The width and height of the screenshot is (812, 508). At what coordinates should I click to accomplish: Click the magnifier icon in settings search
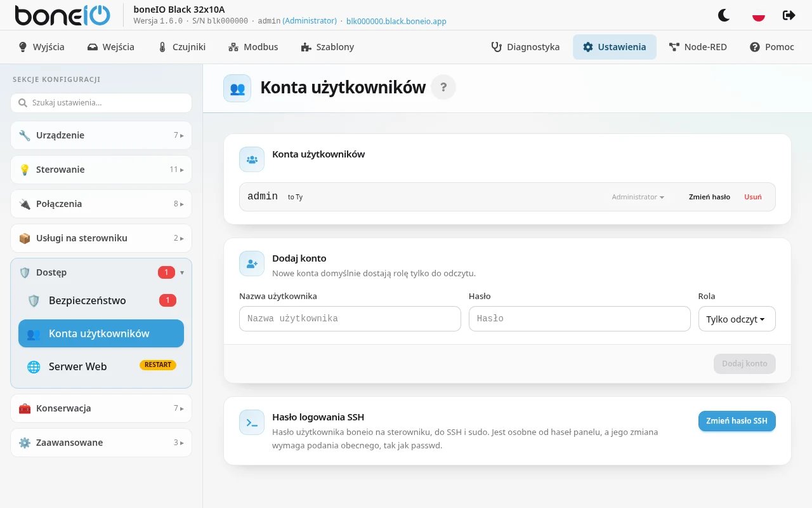(x=23, y=103)
